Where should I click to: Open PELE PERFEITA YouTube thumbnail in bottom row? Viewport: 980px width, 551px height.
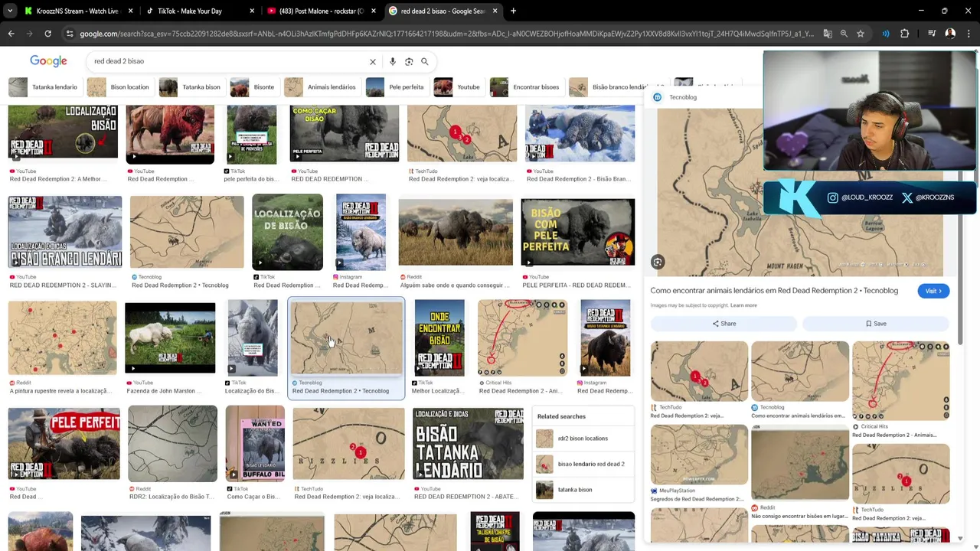coord(64,444)
